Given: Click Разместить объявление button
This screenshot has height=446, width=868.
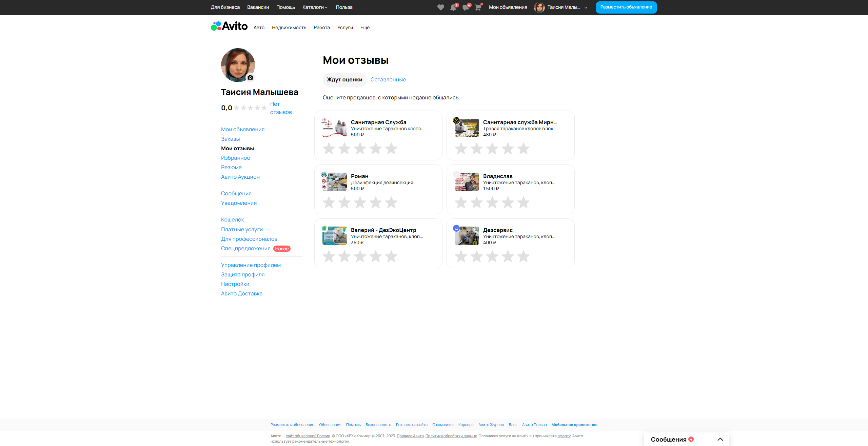Looking at the screenshot, I should coord(626,7).
